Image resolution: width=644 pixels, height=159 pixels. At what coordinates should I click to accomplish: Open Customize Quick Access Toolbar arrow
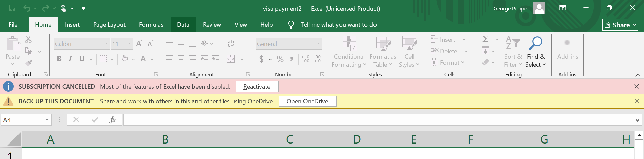click(83, 8)
